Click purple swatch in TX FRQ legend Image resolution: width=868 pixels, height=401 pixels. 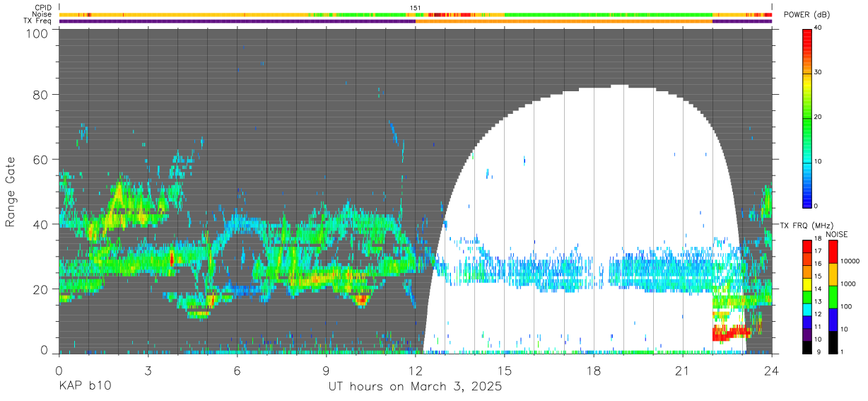pyautogui.click(x=807, y=335)
